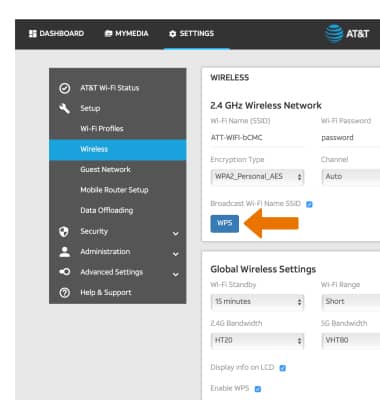Expand the Advanced Settings chevron
The image size is (380, 400).
pos(176,275)
